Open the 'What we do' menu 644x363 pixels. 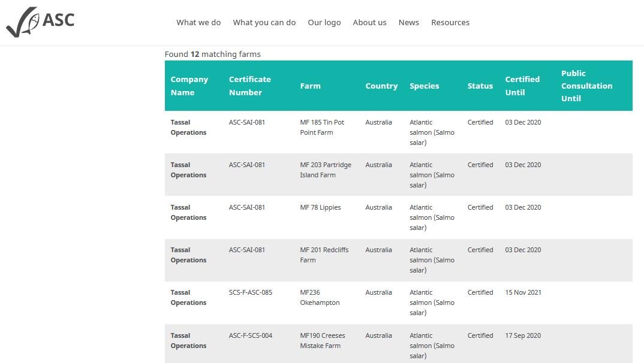click(198, 22)
